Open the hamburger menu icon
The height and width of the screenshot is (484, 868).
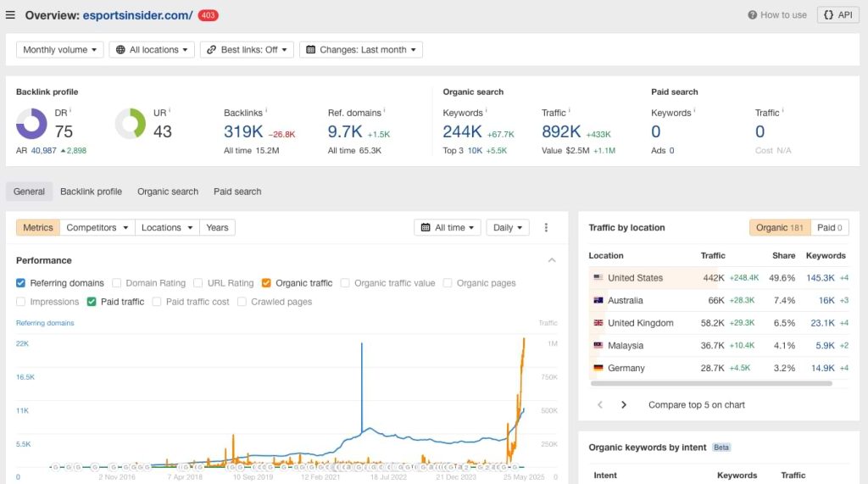[10, 15]
